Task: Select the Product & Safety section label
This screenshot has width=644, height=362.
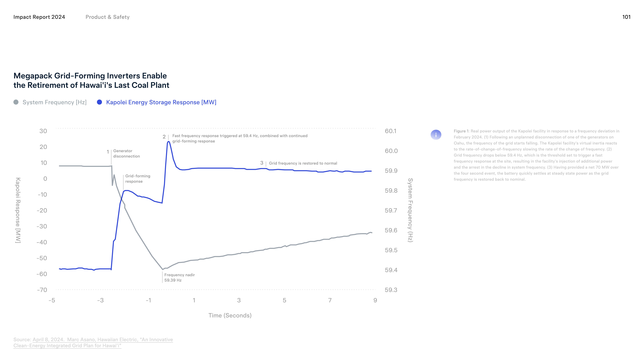Action: click(108, 17)
